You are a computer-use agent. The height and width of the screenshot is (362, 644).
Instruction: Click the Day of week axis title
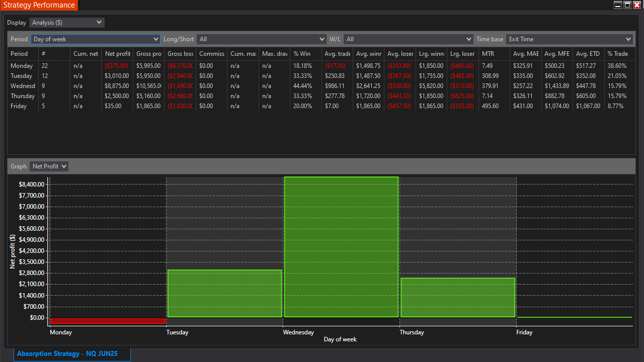click(x=340, y=339)
